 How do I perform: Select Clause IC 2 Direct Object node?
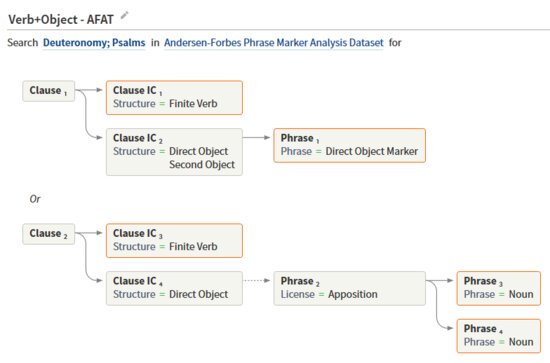pos(174,152)
